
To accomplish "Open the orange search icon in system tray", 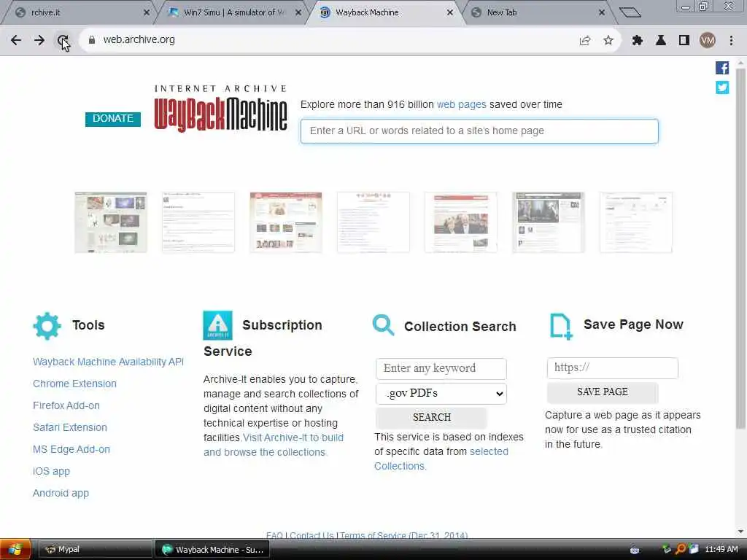I will click(681, 549).
